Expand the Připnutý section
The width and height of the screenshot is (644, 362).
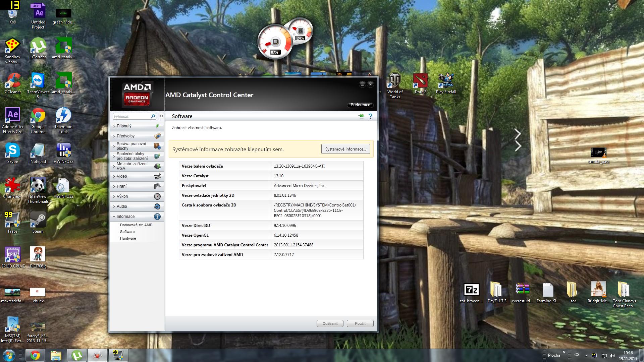(x=137, y=126)
